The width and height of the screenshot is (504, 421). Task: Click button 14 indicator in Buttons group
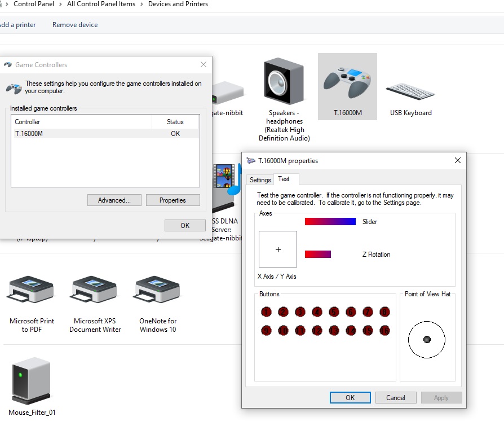tap(351, 331)
